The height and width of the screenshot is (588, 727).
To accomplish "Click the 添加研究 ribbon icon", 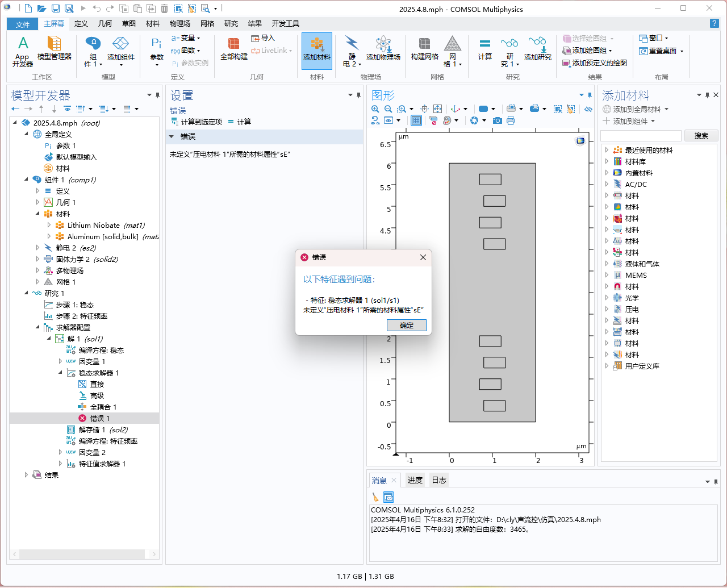I will [x=538, y=48].
